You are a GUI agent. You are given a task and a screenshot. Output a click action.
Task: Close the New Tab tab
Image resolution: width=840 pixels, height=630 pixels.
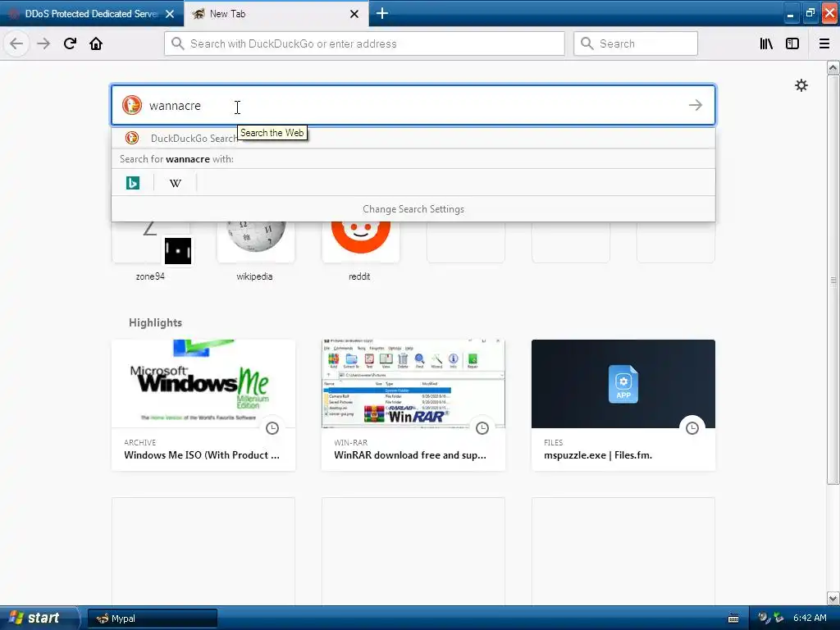[354, 14]
